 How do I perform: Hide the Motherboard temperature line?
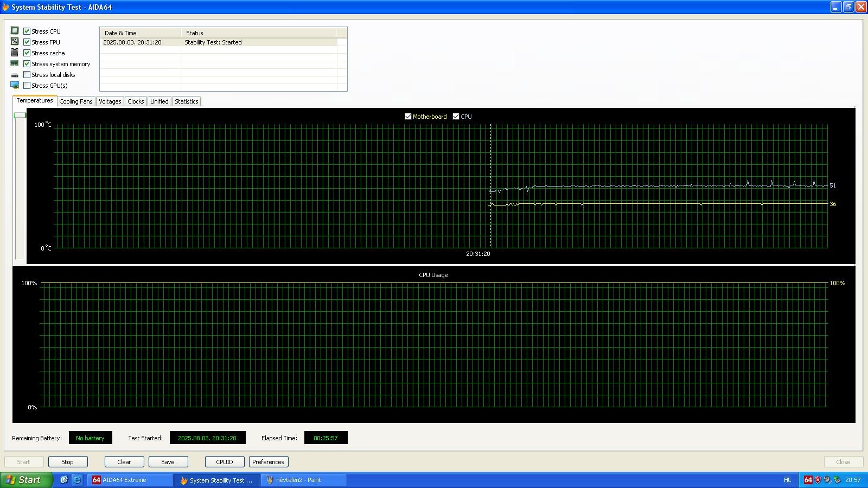408,116
